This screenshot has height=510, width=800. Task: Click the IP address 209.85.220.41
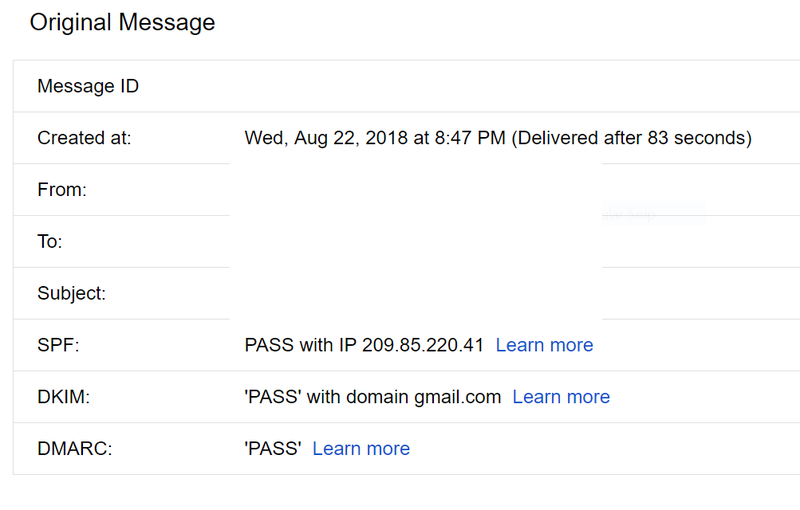click(423, 345)
